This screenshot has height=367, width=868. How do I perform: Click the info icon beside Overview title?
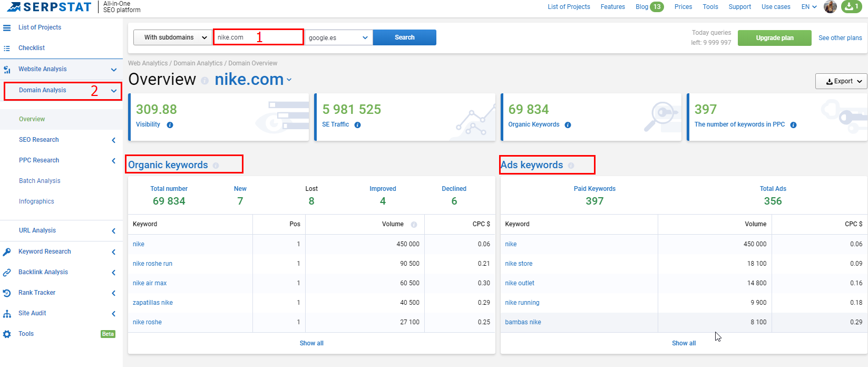coord(204,81)
